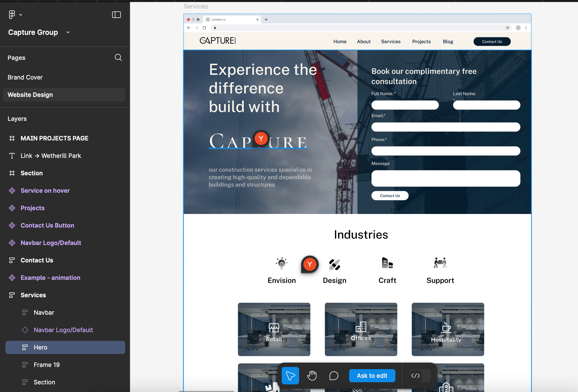Click the Service on hover component layer

click(45, 191)
